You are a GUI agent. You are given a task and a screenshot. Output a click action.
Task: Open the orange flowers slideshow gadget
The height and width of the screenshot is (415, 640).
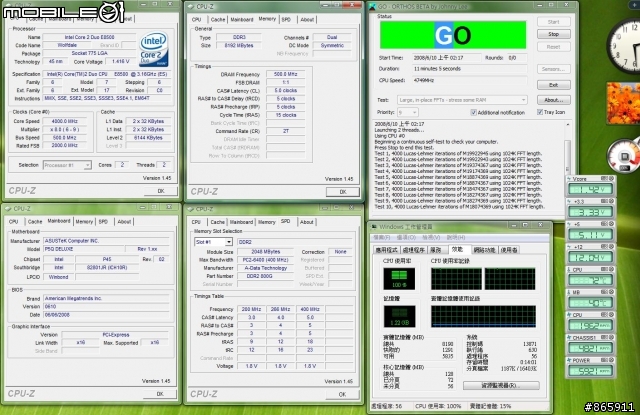[x=623, y=103]
